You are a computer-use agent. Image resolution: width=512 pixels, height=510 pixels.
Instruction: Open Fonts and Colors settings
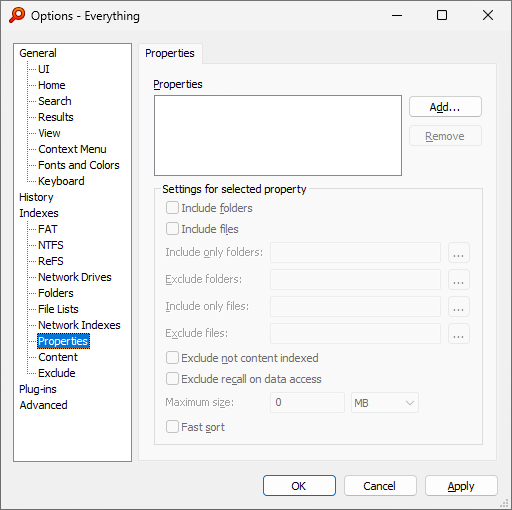pyautogui.click(x=79, y=165)
